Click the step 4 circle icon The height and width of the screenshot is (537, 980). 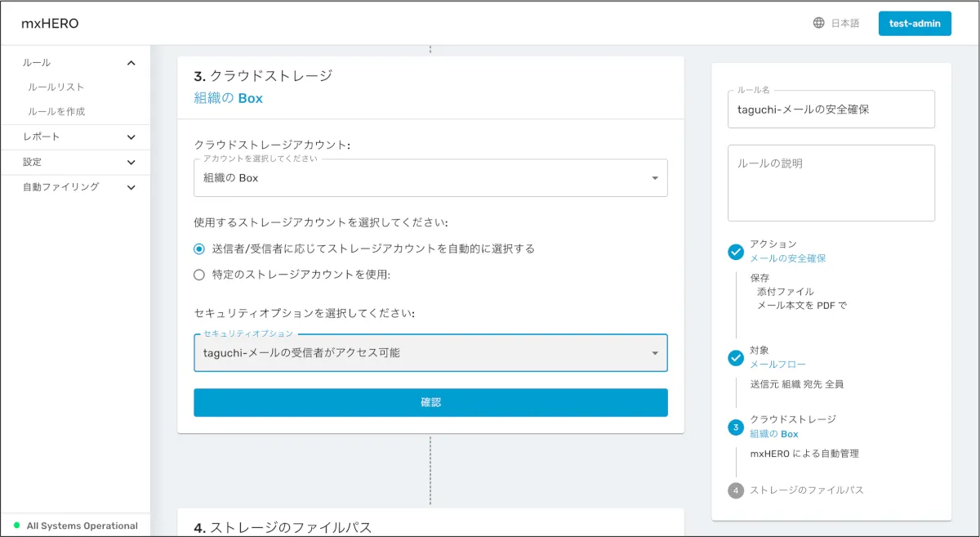(x=736, y=490)
